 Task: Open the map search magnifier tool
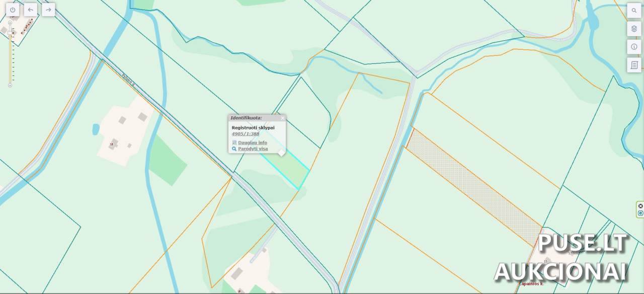(x=634, y=11)
